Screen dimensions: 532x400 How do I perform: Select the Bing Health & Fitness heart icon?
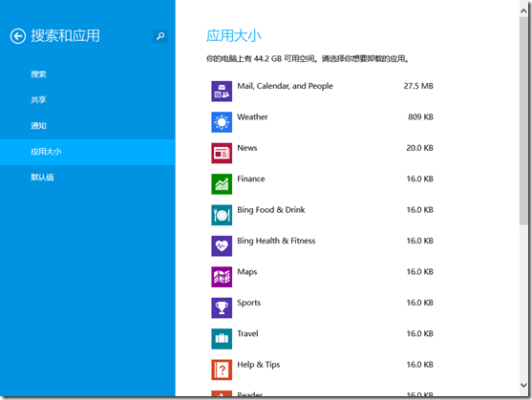click(x=222, y=246)
